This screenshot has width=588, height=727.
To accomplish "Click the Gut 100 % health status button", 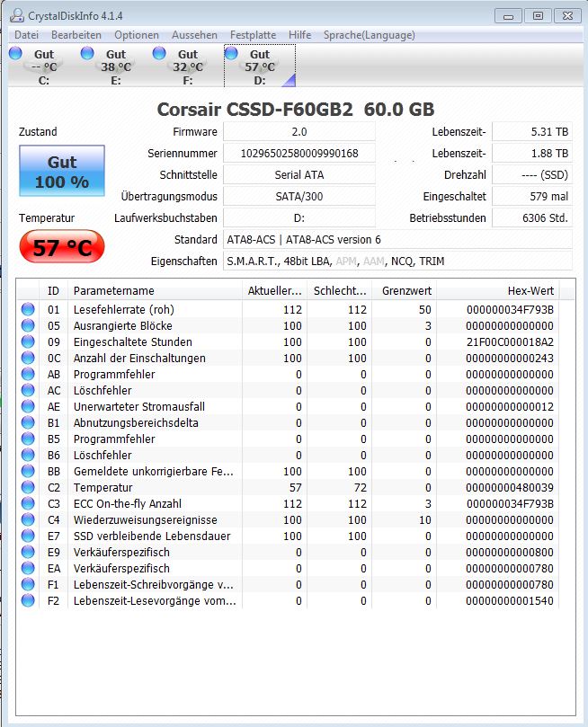I will [62, 171].
